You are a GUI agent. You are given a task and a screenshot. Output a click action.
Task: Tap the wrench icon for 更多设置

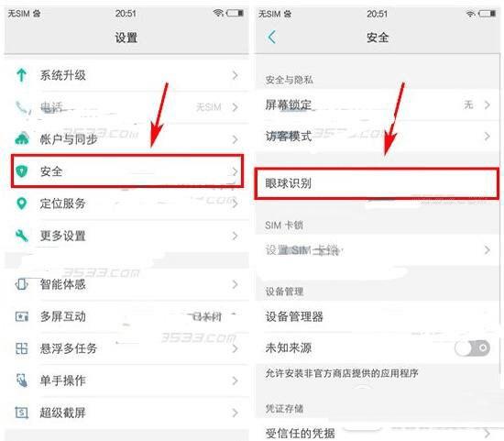(22, 236)
